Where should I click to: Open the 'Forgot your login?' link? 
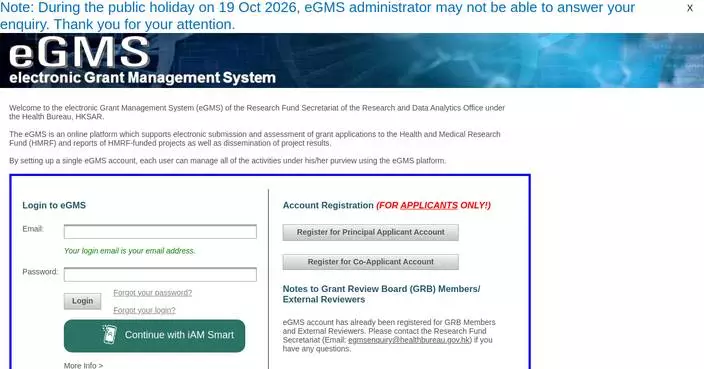pos(145,310)
